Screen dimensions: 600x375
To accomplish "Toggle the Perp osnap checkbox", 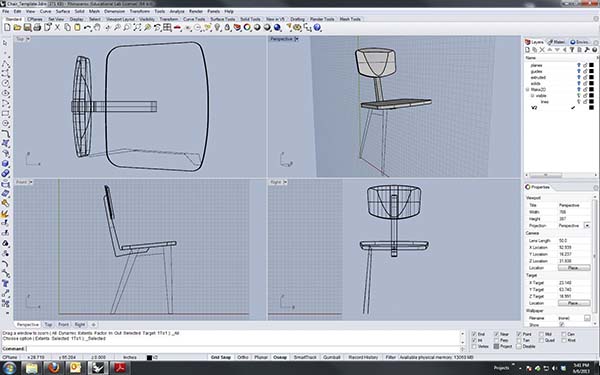I will click(x=496, y=340).
